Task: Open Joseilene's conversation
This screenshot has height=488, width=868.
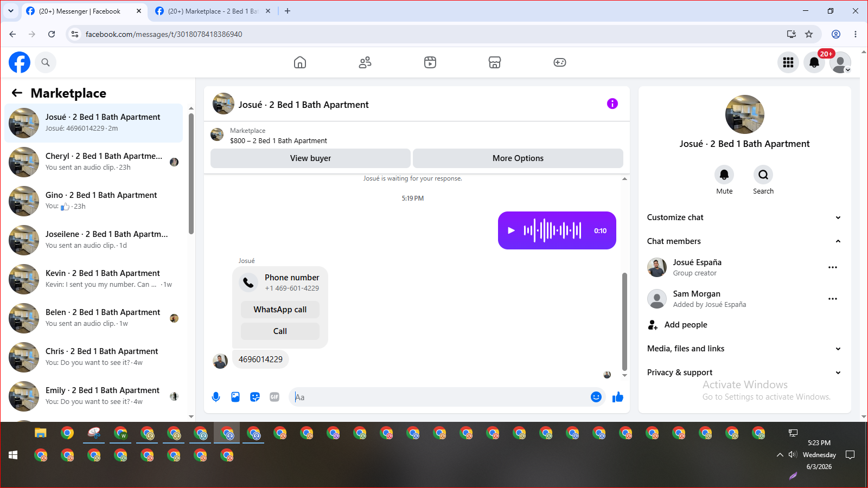Action: point(93,240)
